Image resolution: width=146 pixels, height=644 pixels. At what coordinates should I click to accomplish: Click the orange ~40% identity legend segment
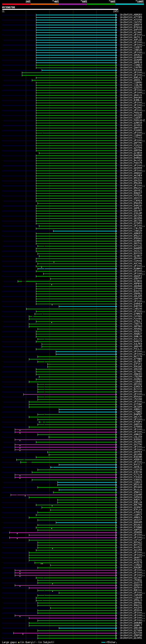[45, 4]
